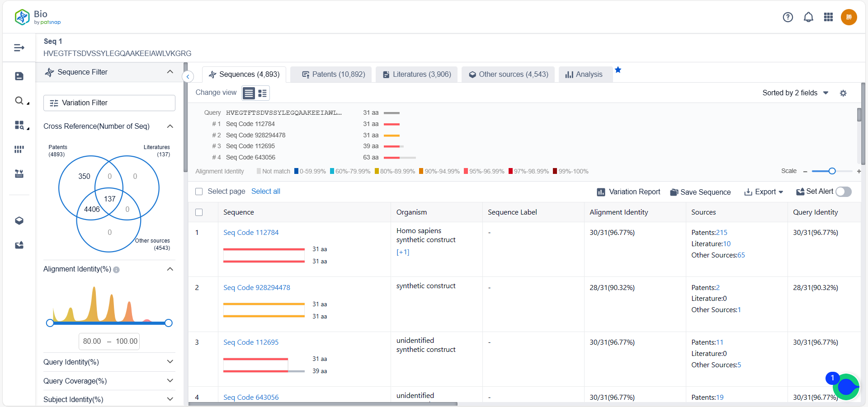Click the Variation Filter button

tap(109, 103)
